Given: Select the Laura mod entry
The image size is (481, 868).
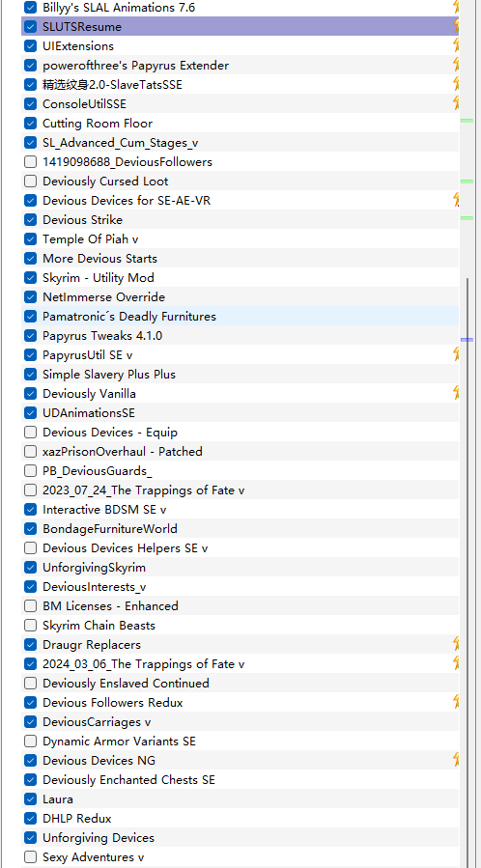Looking at the screenshot, I should [x=240, y=798].
